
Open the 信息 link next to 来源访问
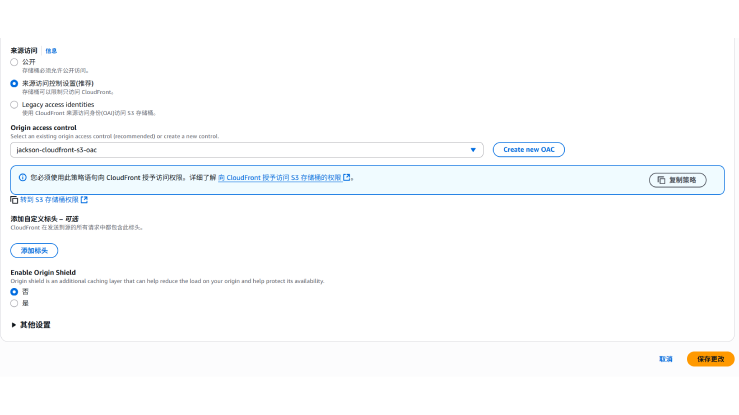(51, 50)
